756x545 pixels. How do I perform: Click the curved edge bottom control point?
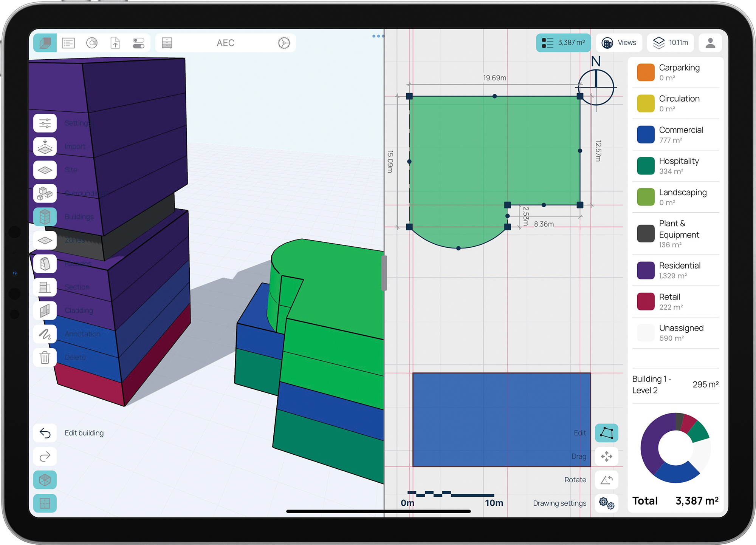pyautogui.click(x=459, y=248)
